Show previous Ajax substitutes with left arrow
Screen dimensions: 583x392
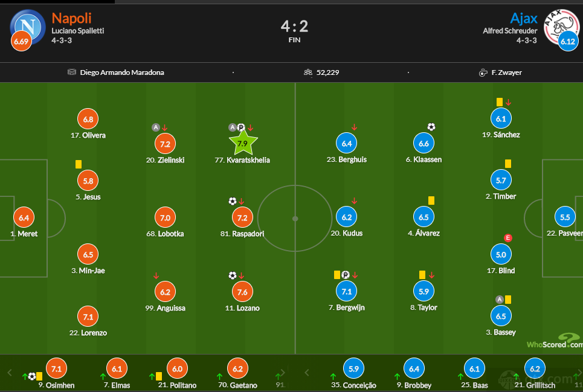[x=307, y=372]
